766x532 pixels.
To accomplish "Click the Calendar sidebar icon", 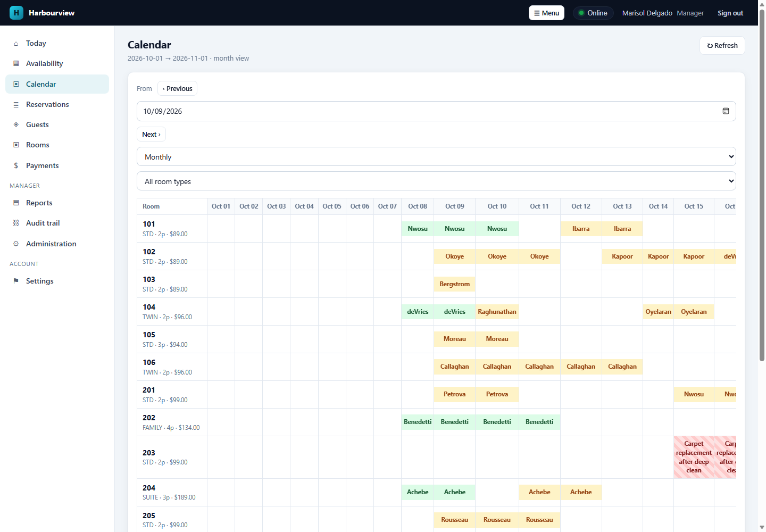I will pyautogui.click(x=16, y=85).
